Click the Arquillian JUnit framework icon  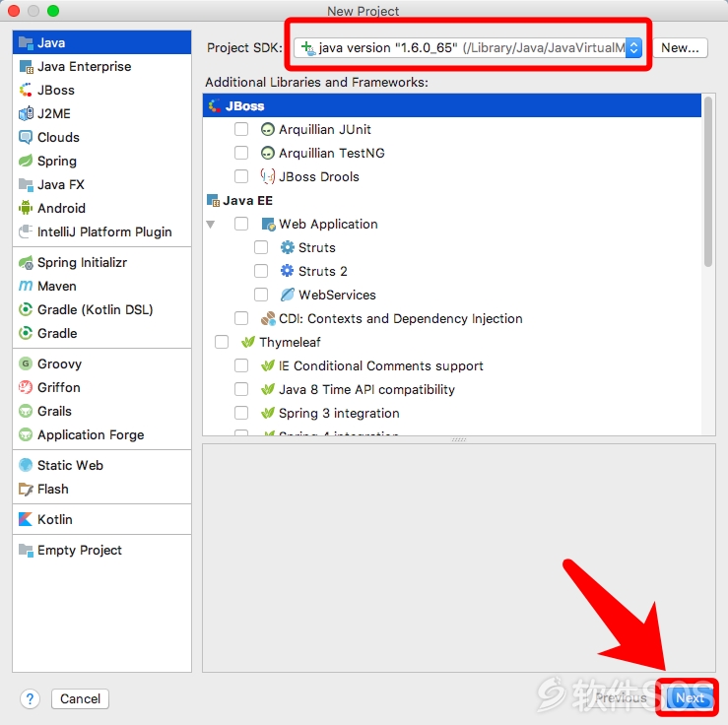(267, 129)
